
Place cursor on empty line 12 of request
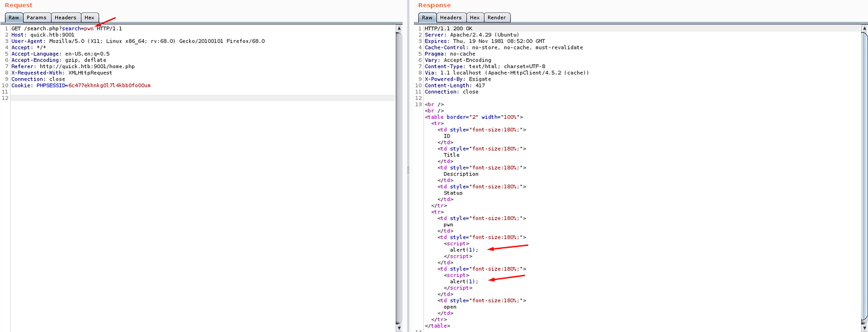point(202,98)
